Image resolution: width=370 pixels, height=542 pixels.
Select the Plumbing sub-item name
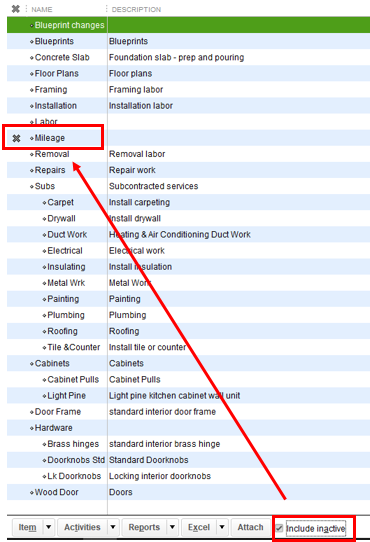(66, 315)
